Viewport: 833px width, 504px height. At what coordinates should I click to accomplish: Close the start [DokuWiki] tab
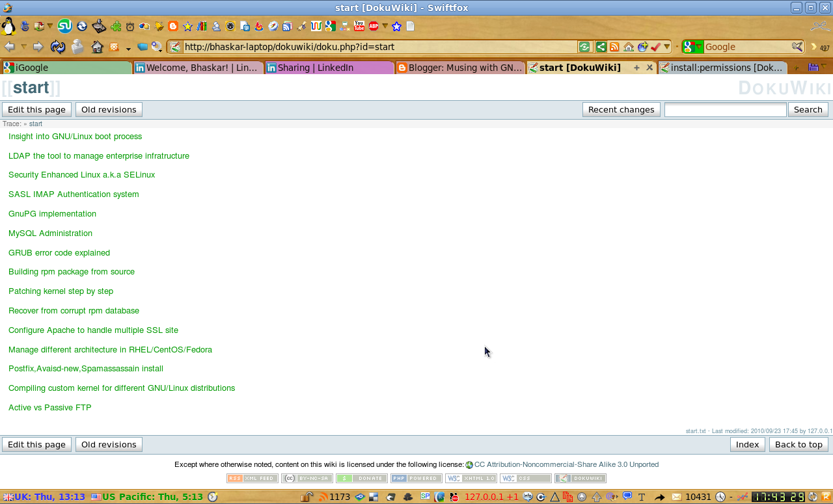click(649, 68)
